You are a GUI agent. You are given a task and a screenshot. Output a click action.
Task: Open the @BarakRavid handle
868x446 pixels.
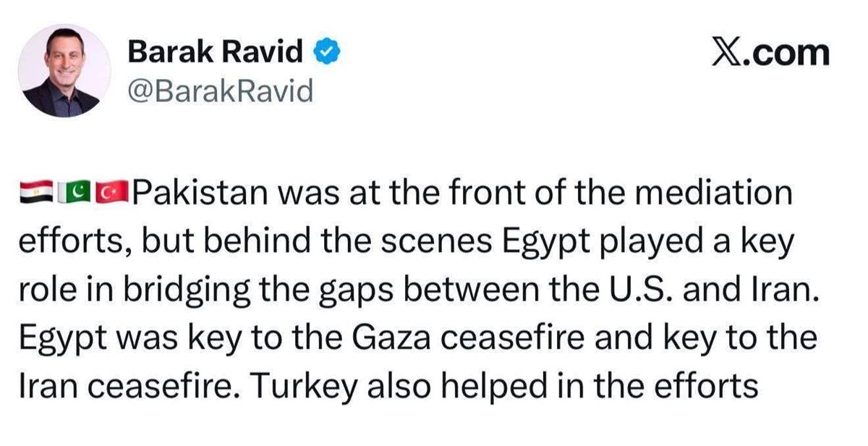pos(220,91)
